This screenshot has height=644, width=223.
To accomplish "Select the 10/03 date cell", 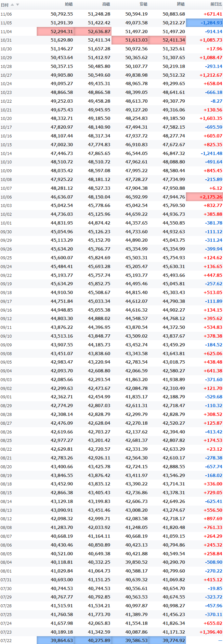I will tap(6, 206).
